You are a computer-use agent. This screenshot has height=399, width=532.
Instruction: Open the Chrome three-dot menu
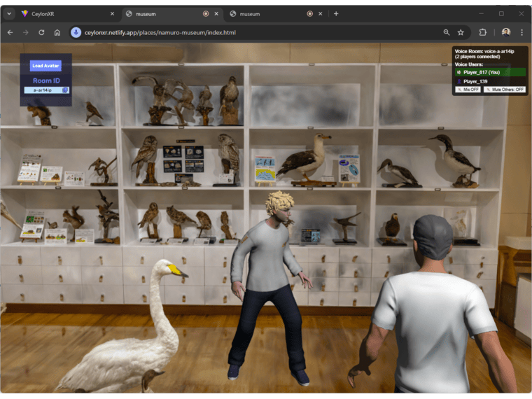pos(521,32)
